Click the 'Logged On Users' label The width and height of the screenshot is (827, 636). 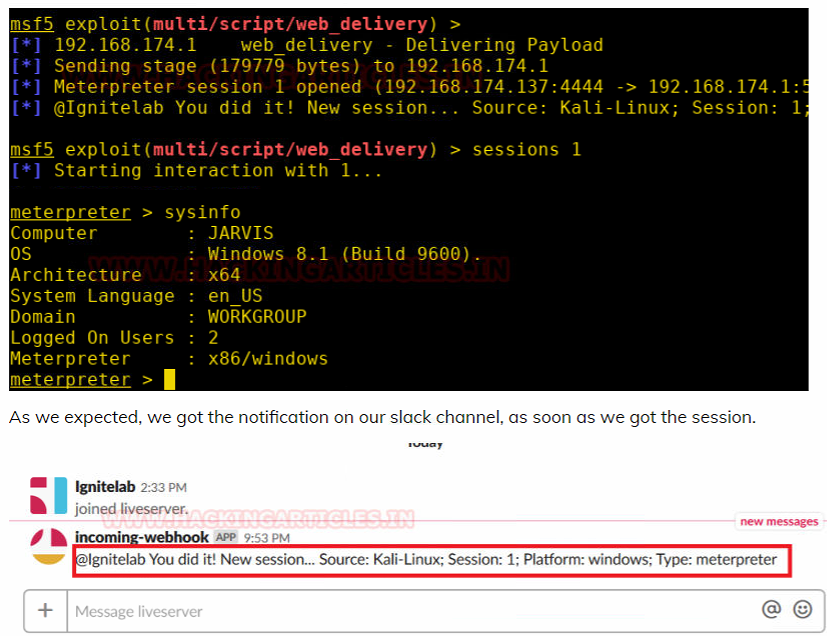[92, 338]
